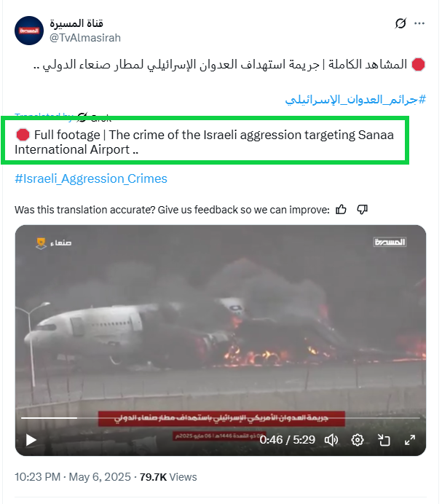Mute the video with speaker icon
Screen dimensions: 442x504
331,440
